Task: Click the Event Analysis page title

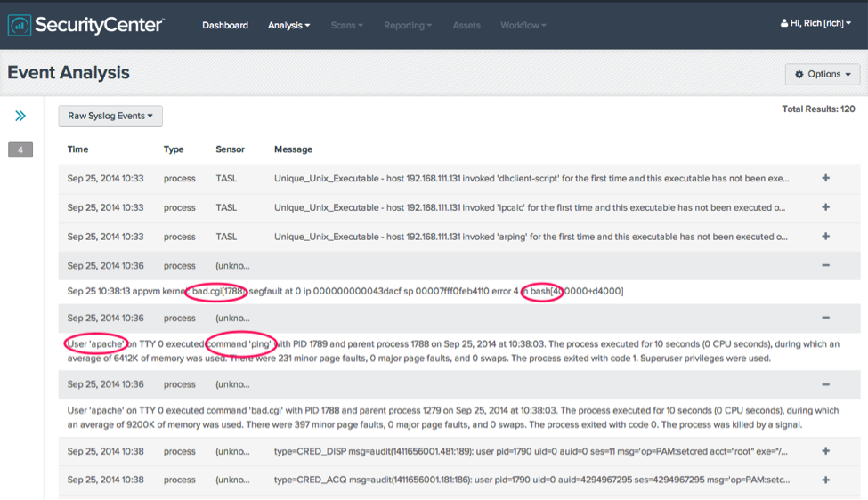Action: pos(68,72)
